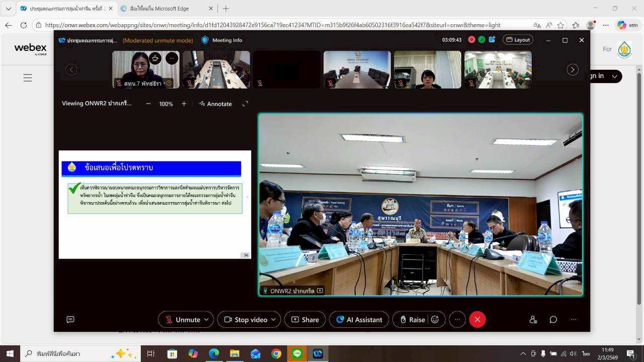Zoom in shared content with plus

[184, 104]
